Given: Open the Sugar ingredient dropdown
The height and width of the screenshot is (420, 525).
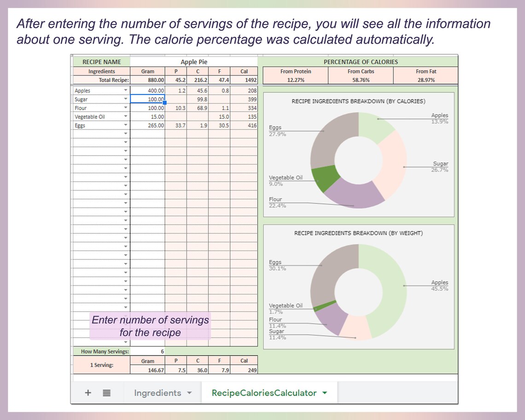Looking at the screenshot, I should pyautogui.click(x=126, y=99).
